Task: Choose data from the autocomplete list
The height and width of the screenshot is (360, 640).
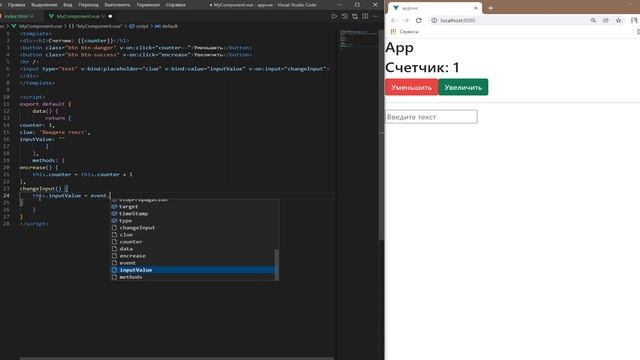Action: (x=193, y=249)
